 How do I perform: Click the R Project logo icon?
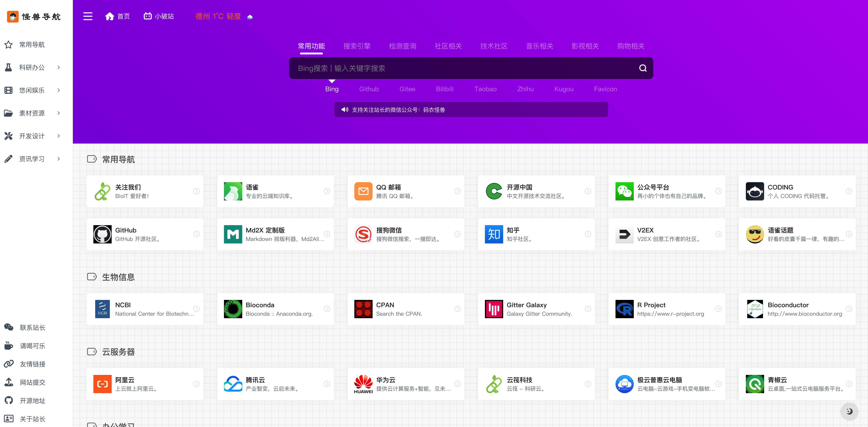[x=624, y=309]
